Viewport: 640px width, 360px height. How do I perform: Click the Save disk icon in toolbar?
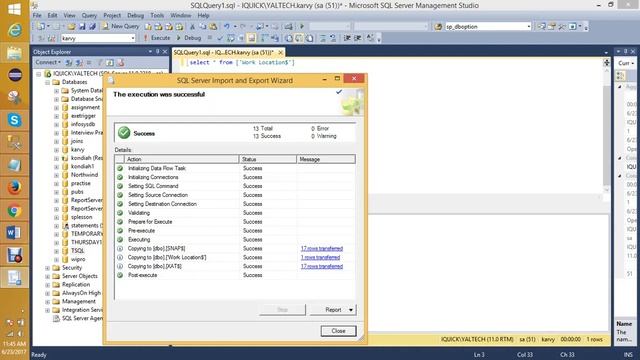tap(82, 27)
